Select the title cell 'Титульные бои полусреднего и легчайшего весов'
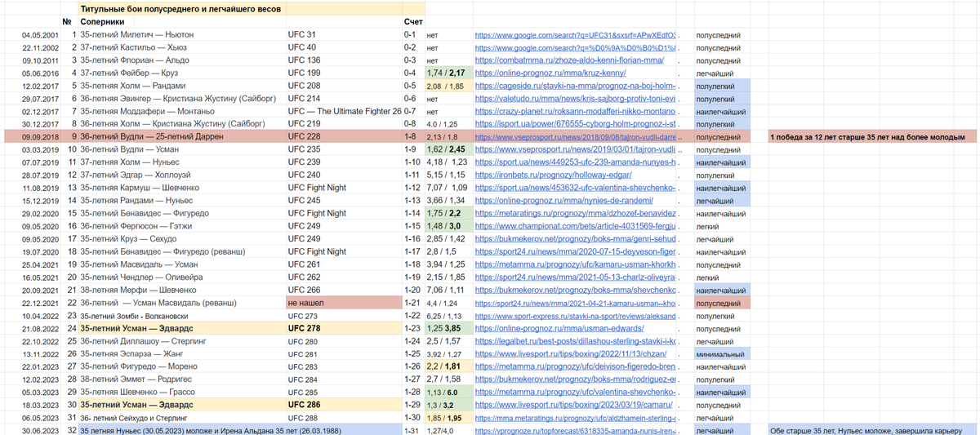 182,8
